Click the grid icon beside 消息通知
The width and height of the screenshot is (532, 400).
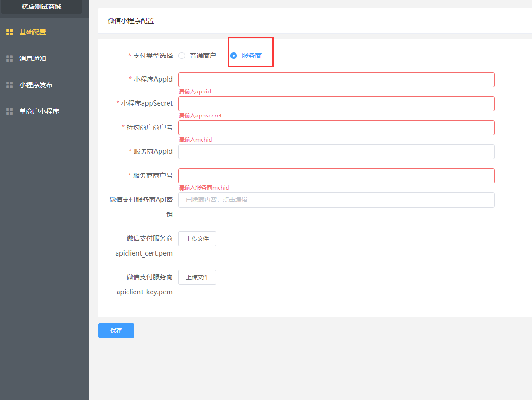tap(9, 58)
